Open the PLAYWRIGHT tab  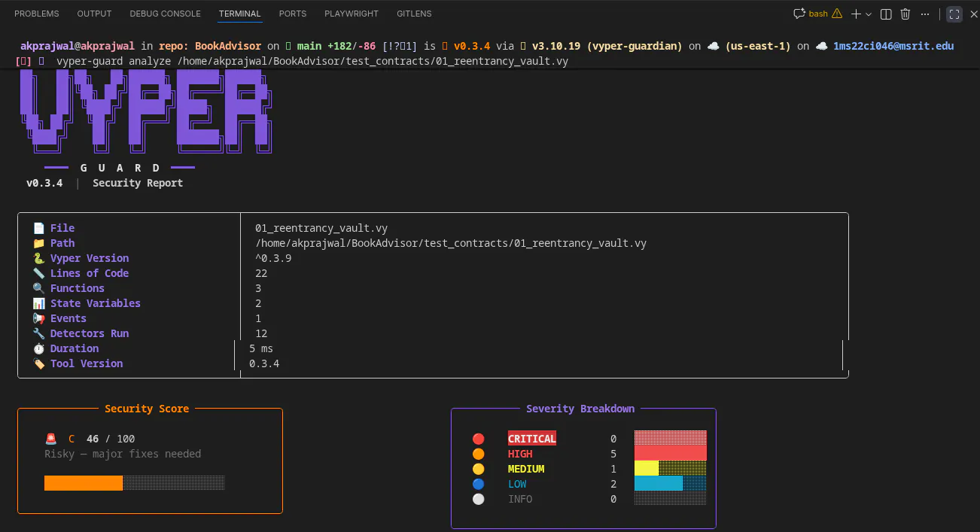click(x=352, y=14)
